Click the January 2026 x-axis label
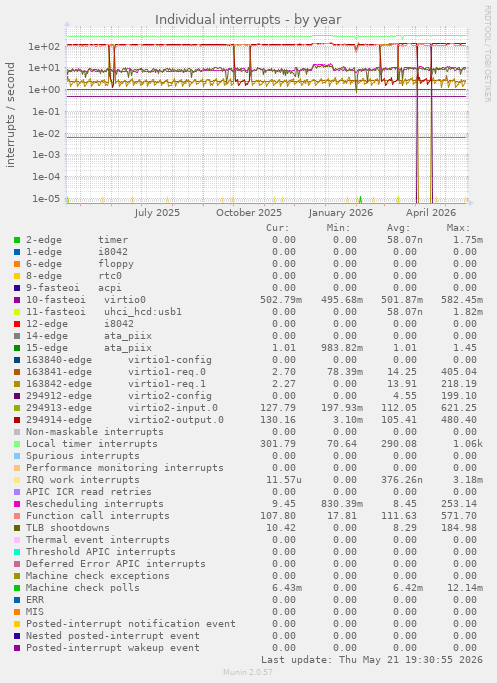Viewport: 497px width, 683px height. (x=341, y=213)
